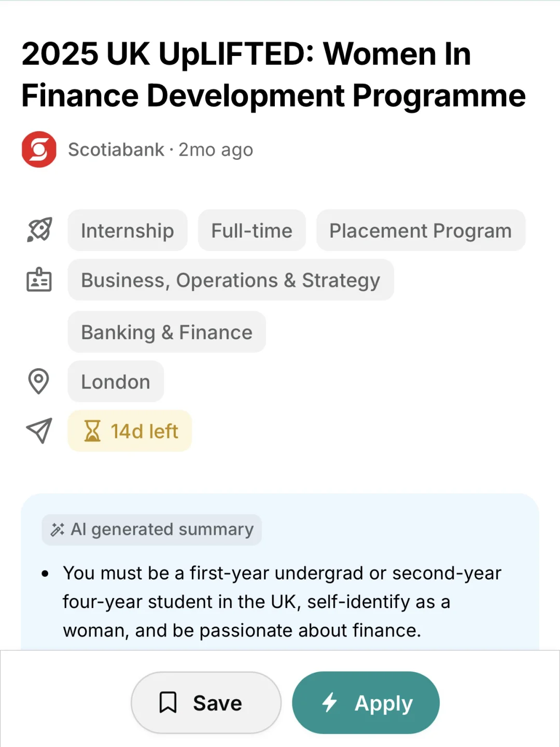Click the 14d left deadline badge
This screenshot has height=747, width=560.
(x=130, y=431)
